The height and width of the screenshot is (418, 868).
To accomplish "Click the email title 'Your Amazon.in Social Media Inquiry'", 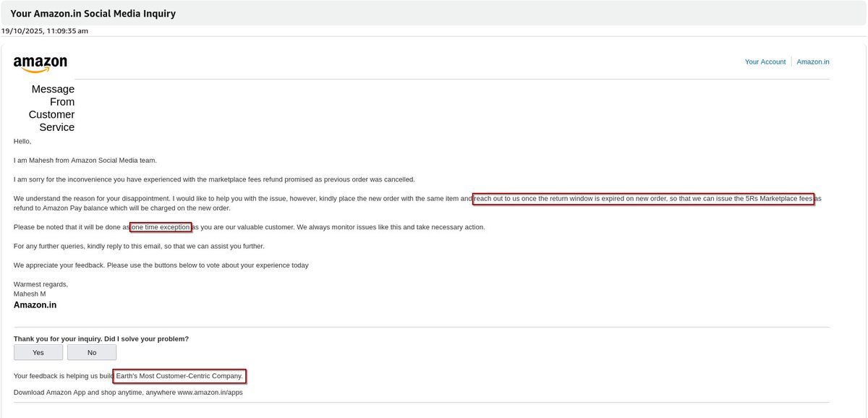I will click(x=93, y=14).
